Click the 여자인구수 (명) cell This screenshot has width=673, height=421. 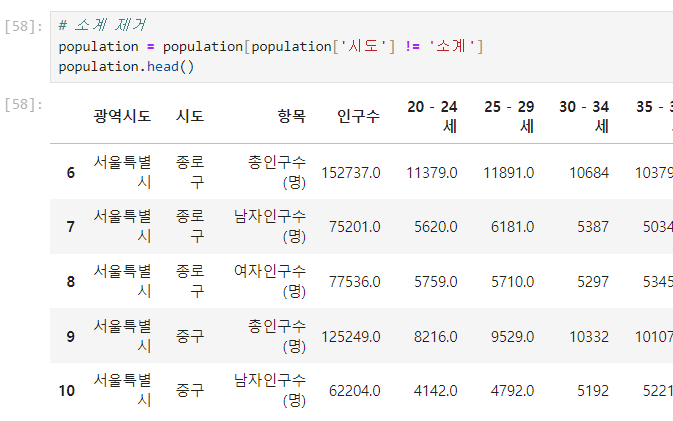270,282
